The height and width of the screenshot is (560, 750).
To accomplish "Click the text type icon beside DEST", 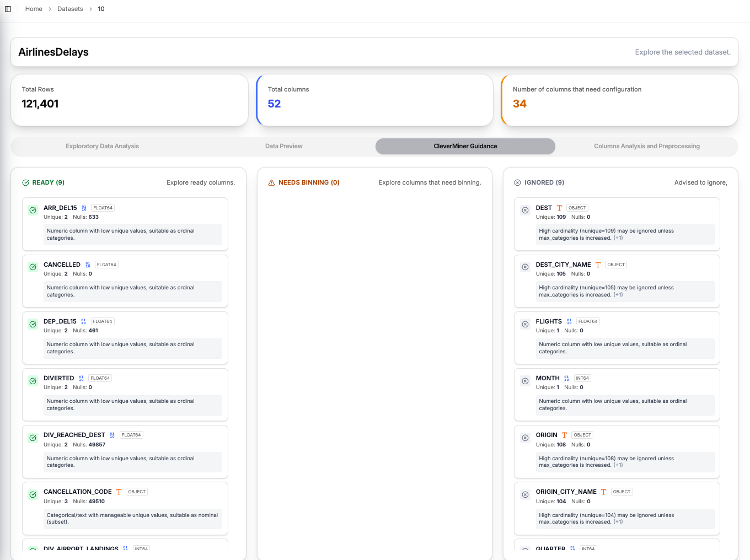I will click(x=559, y=208).
